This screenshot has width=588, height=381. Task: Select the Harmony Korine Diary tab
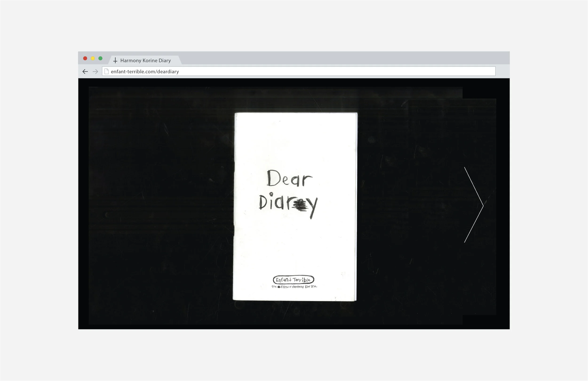[145, 60]
